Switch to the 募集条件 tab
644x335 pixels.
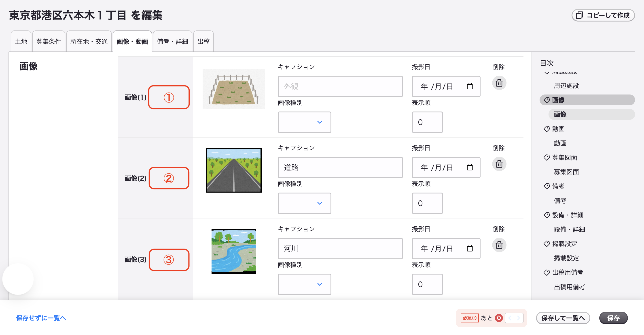click(x=49, y=41)
